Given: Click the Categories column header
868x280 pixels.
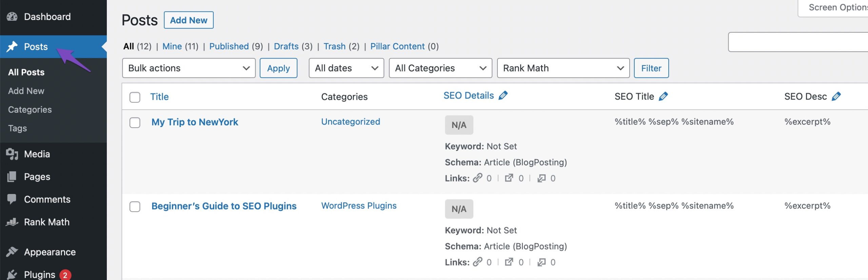Looking at the screenshot, I should [344, 97].
